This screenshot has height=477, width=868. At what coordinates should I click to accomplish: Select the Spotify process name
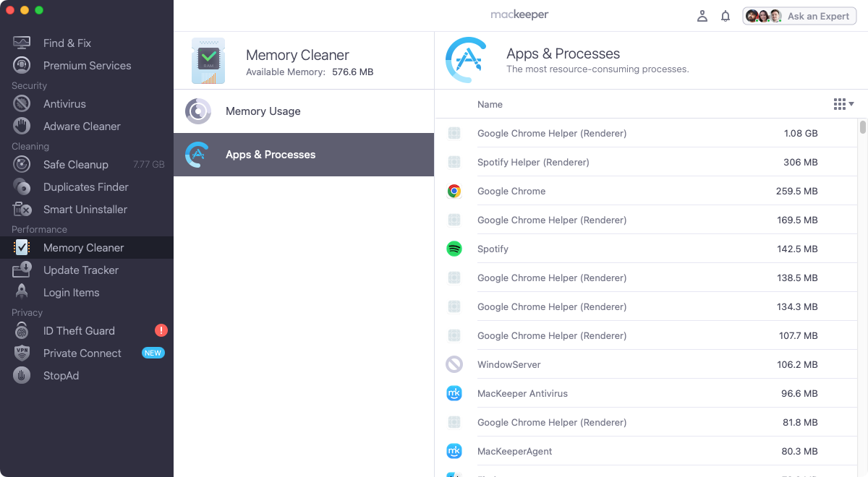point(493,249)
